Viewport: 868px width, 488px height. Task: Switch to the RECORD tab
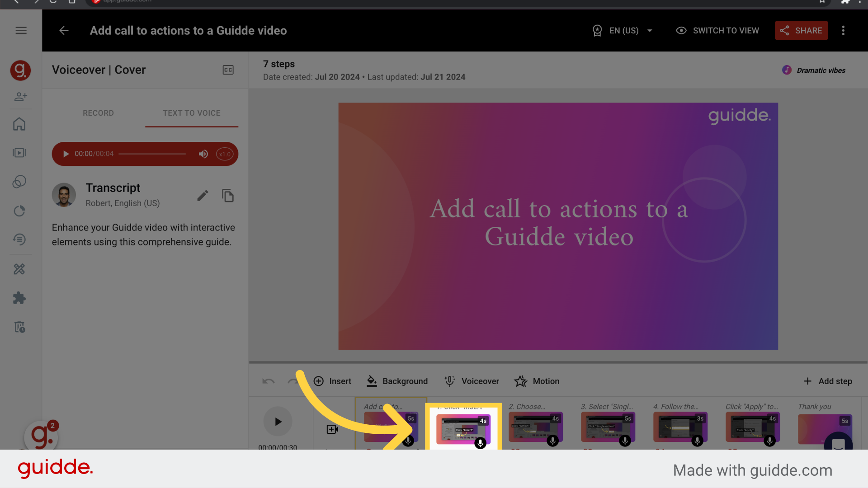(98, 113)
